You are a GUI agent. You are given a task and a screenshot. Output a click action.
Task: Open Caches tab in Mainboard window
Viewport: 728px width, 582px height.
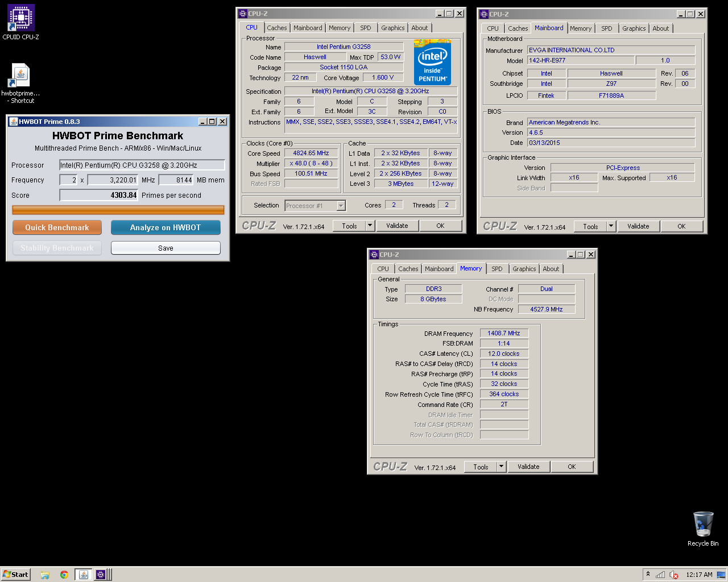pyautogui.click(x=518, y=28)
